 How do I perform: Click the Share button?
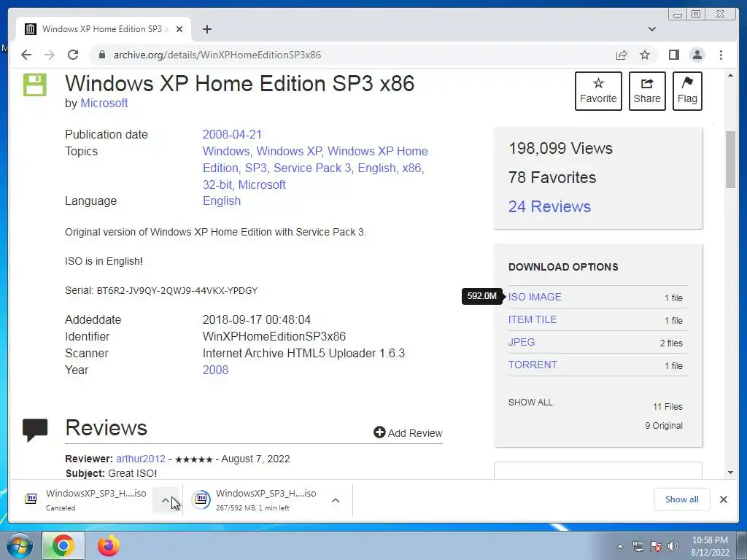(x=647, y=91)
